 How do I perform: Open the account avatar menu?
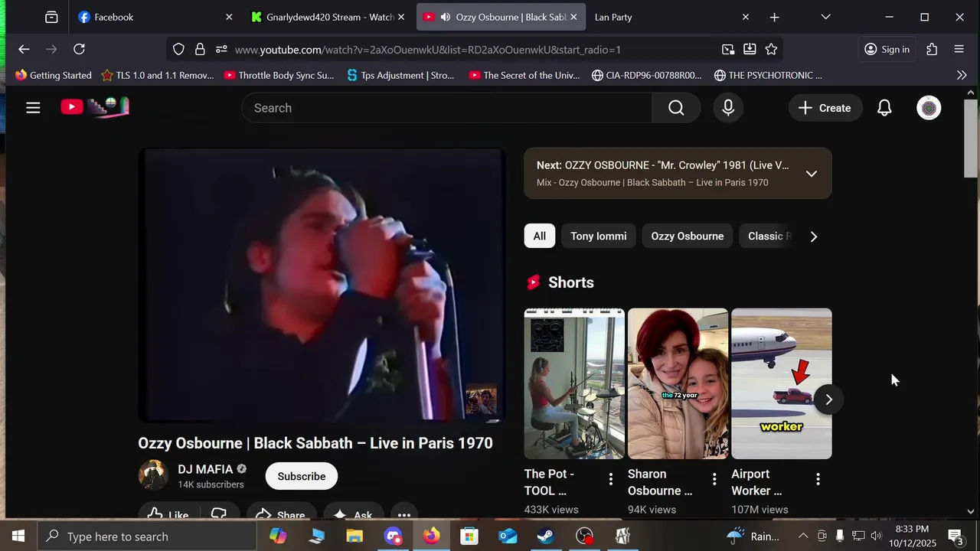point(929,108)
